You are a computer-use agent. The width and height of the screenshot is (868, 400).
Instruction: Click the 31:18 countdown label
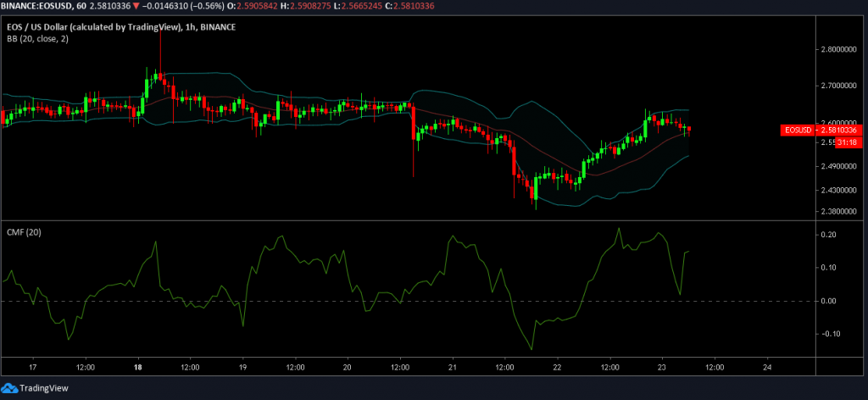[848, 142]
